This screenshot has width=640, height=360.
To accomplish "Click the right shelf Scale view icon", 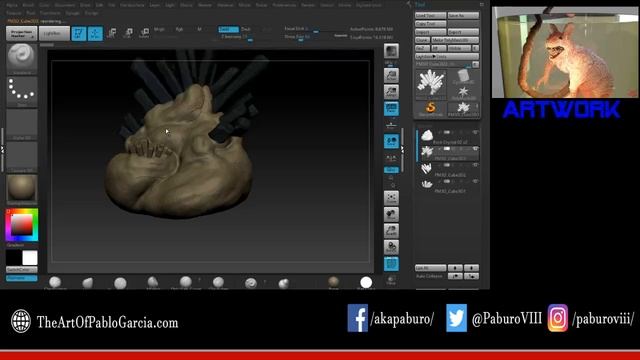I will 391,231.
